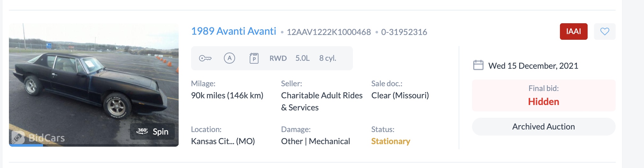
Task: Click the Other | Mechanical damage value
Action: (315, 141)
